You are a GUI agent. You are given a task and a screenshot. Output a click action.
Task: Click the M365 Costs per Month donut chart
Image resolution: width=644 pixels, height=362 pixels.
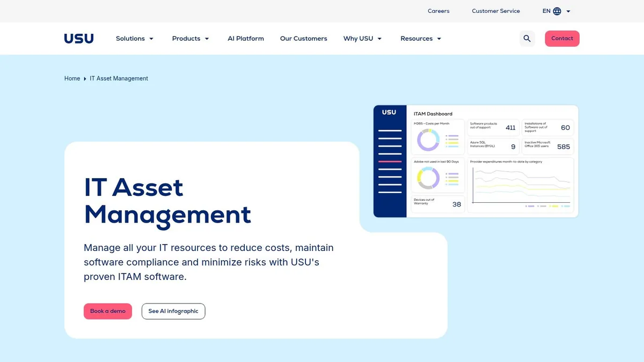[x=429, y=141]
